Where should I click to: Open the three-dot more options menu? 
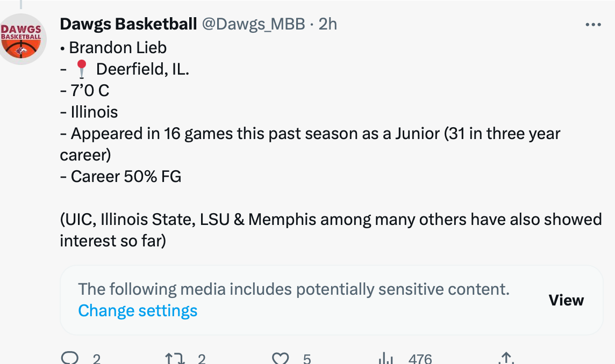coord(592,25)
